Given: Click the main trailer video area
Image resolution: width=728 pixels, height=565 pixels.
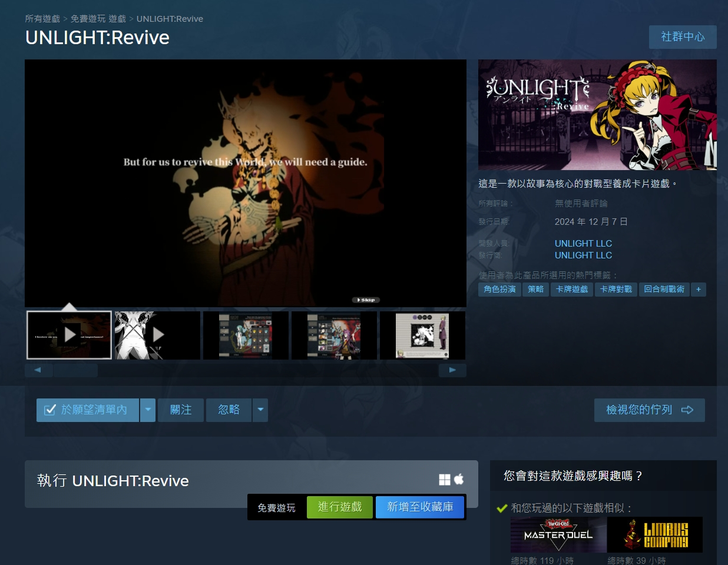Looking at the screenshot, I should (x=246, y=183).
